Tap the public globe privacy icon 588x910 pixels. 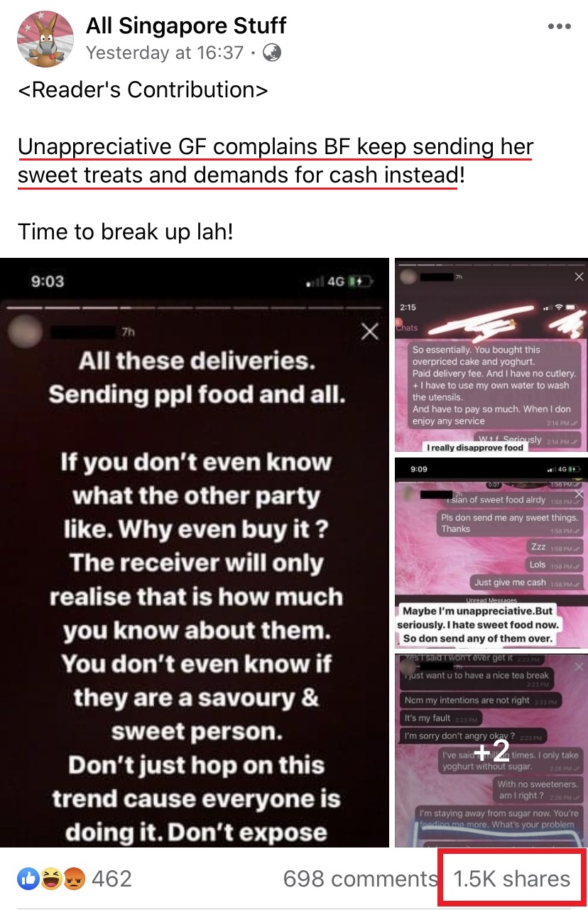(271, 53)
